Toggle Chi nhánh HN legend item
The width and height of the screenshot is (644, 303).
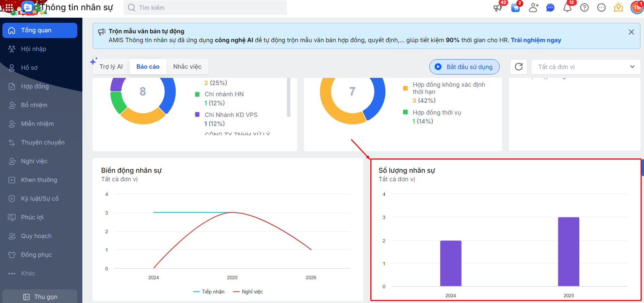(224, 94)
